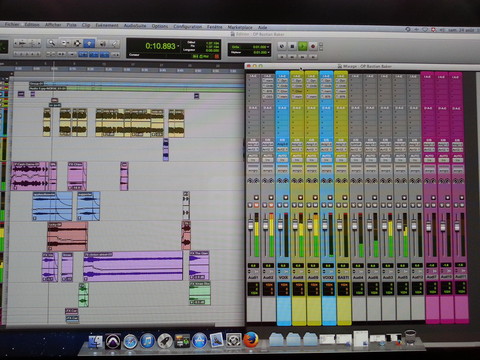480x360 pixels.
Task: Select the Pencil tool
Action: 115,44
